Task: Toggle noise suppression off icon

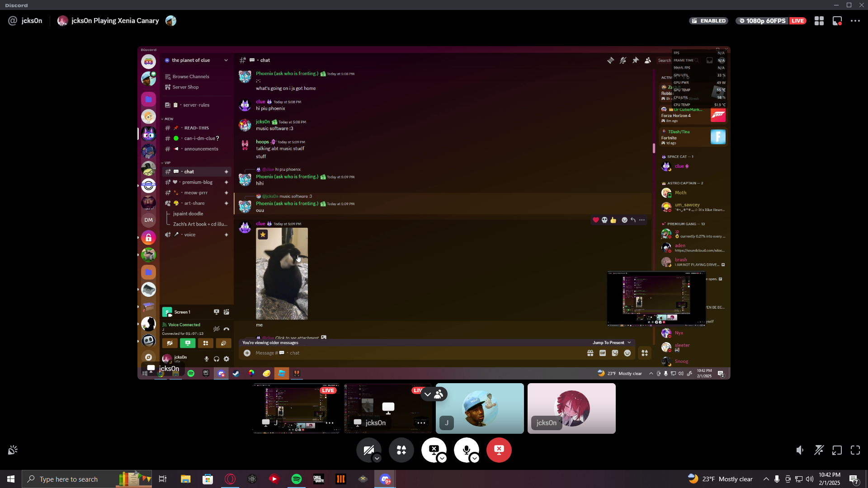Action: tap(819, 450)
